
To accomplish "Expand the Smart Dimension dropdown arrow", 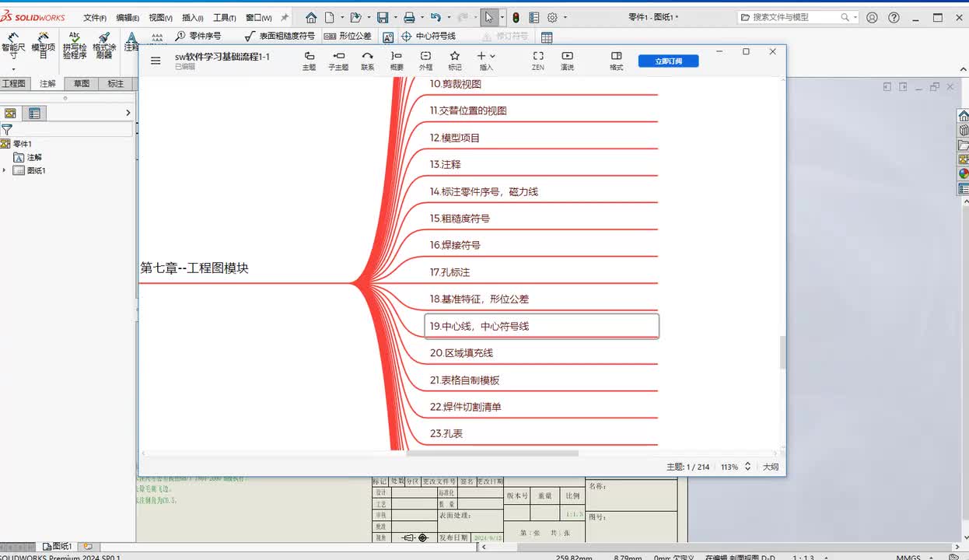I will pos(13,69).
